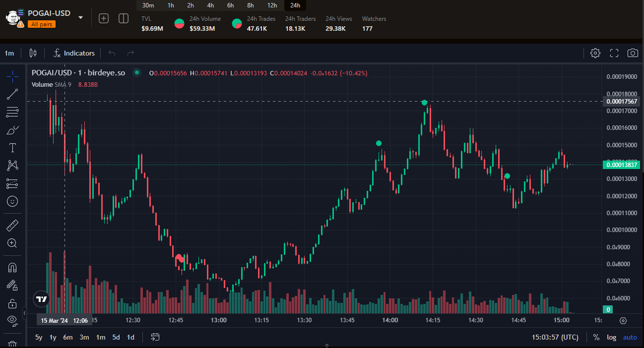This screenshot has width=644, height=348.
Task: Open the candlestick chart style picker
Action: click(32, 53)
